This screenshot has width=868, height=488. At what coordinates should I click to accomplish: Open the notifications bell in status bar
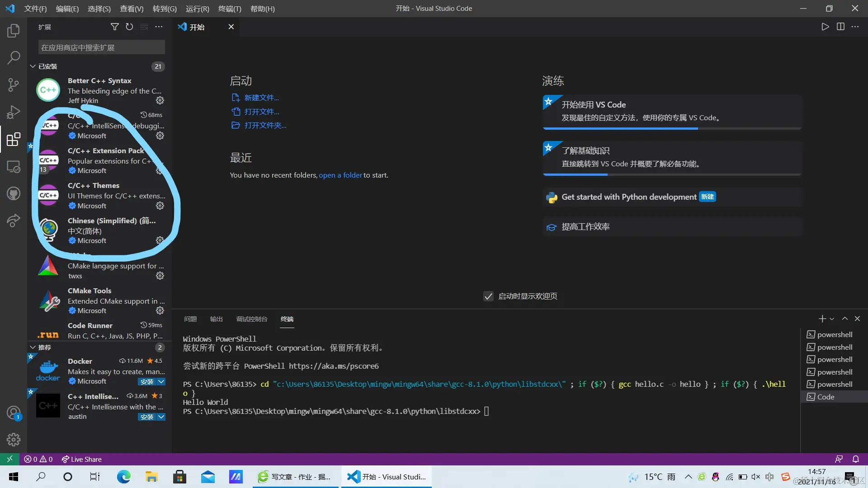click(x=855, y=459)
